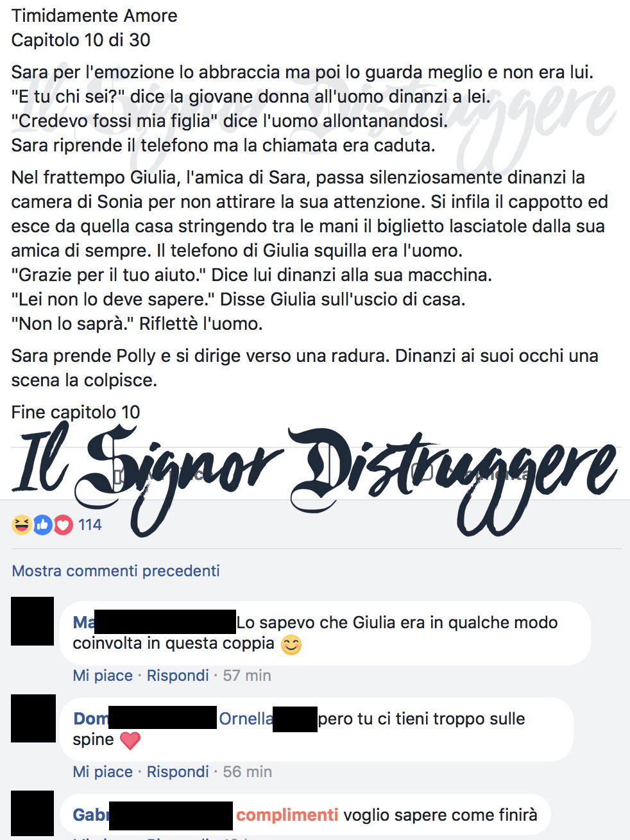The image size is (630, 840).
Task: Click the Haha laughing reaction icon
Action: pos(21,525)
